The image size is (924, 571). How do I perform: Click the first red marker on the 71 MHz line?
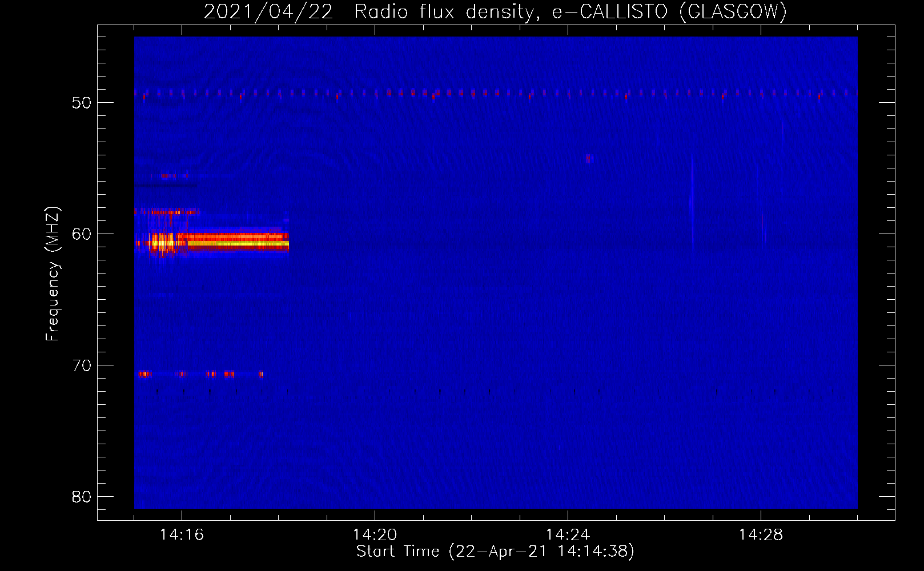click(144, 374)
